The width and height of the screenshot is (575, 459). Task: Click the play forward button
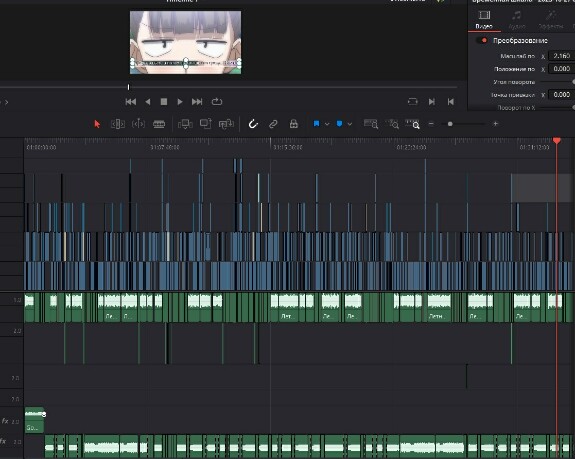coord(180,102)
